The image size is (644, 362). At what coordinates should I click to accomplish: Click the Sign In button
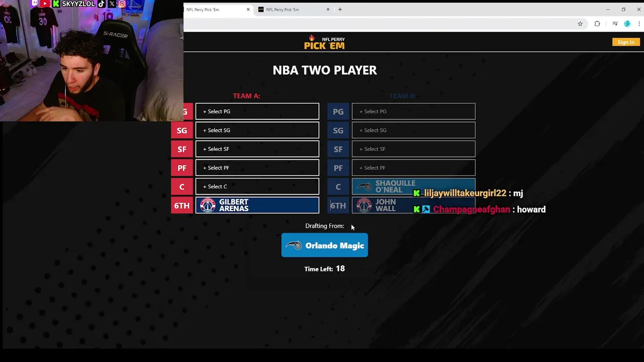[626, 42]
